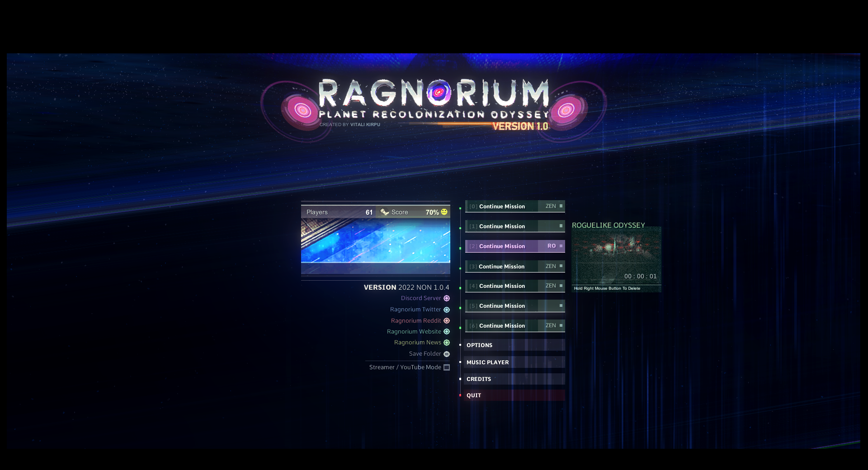Open Save Folder via its icon

pyautogui.click(x=447, y=354)
